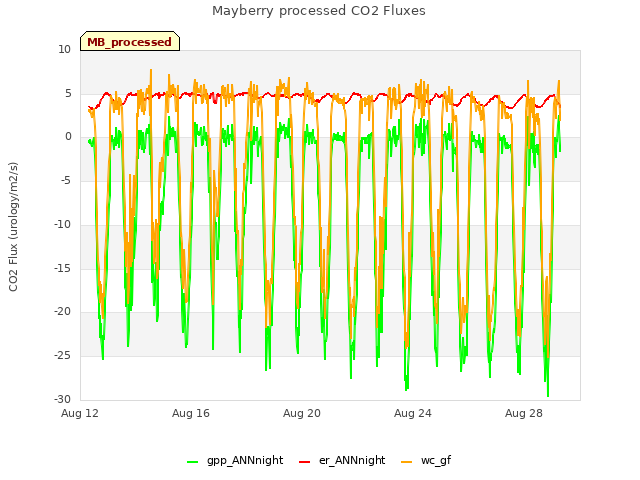This screenshot has width=640, height=480.
Task: Click the Aug 28 x-axis label
Action: (x=524, y=413)
